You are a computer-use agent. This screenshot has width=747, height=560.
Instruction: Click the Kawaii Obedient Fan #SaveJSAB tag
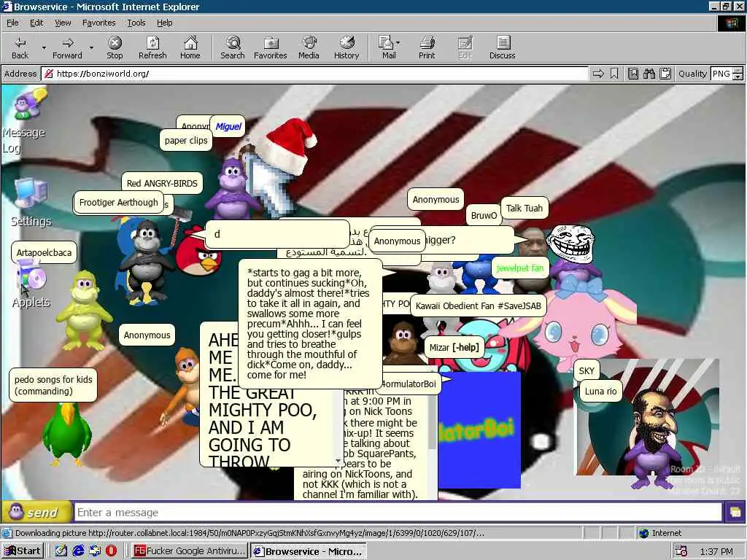478,306
